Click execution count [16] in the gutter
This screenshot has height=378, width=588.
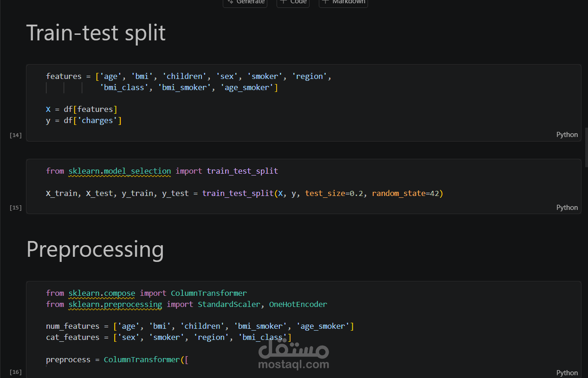(16, 372)
